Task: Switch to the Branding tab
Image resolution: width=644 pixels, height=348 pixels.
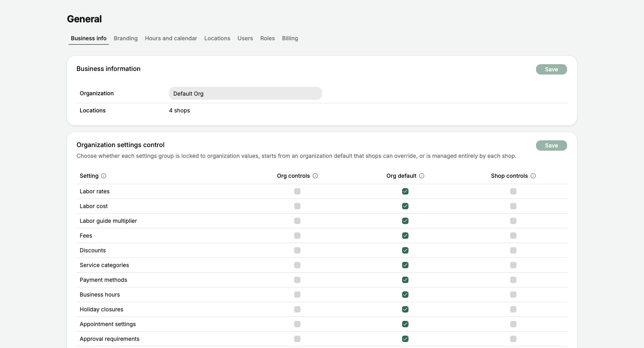Action: (x=126, y=38)
